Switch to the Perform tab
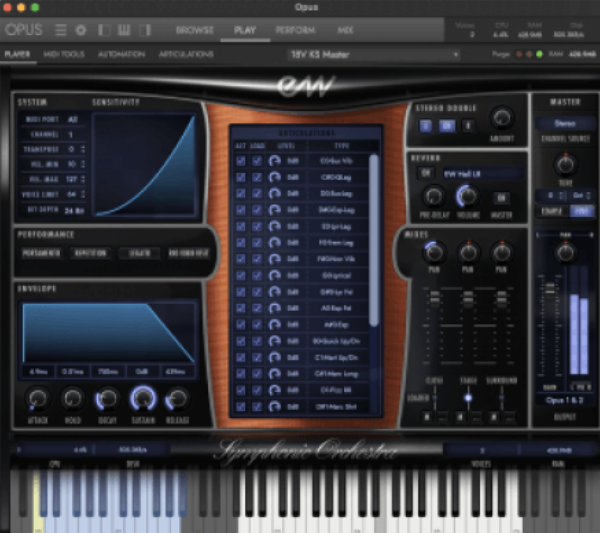The image size is (600, 533). (x=295, y=30)
